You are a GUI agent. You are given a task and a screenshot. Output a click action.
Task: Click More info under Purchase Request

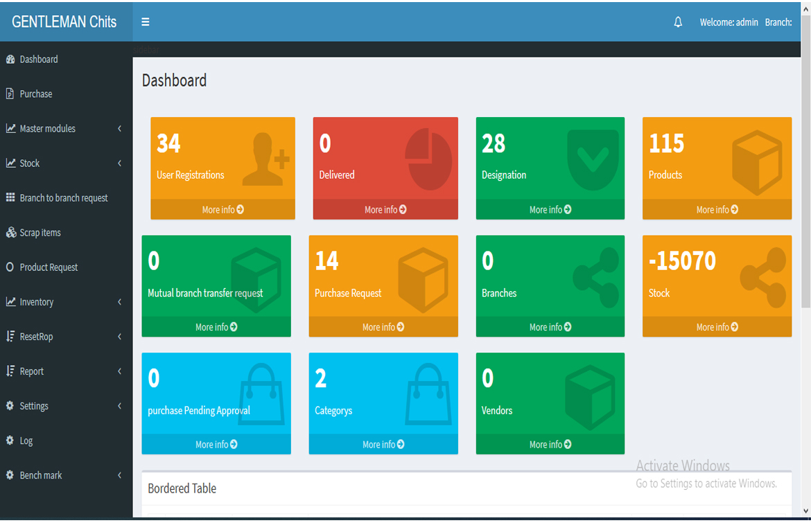(x=383, y=327)
